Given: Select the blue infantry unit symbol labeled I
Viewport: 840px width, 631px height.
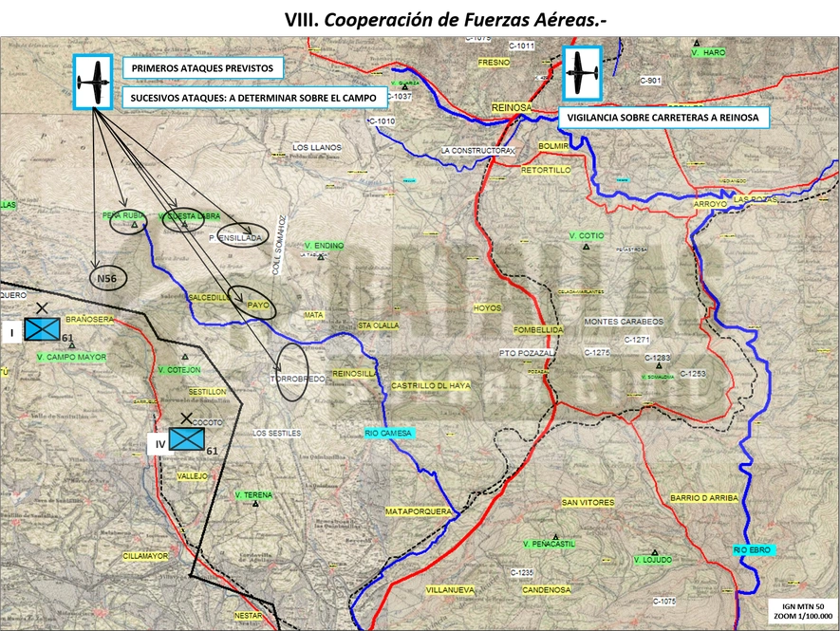Looking at the screenshot, I should 43,329.
